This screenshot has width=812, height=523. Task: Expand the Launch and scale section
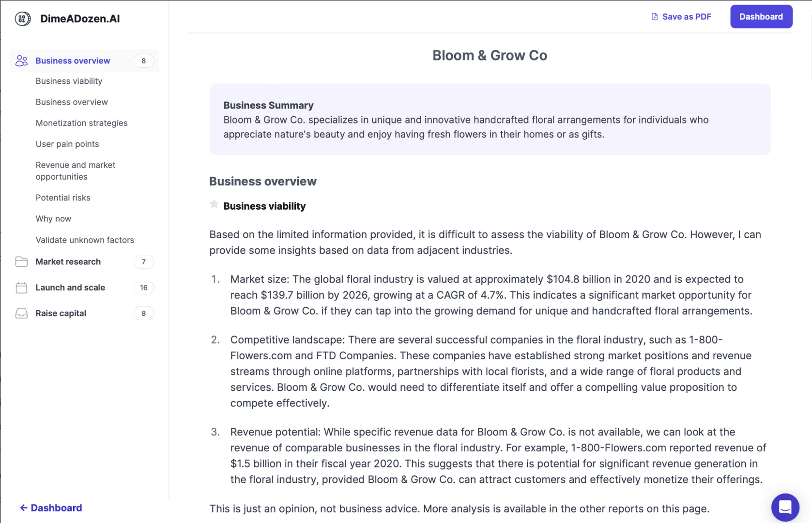70,288
